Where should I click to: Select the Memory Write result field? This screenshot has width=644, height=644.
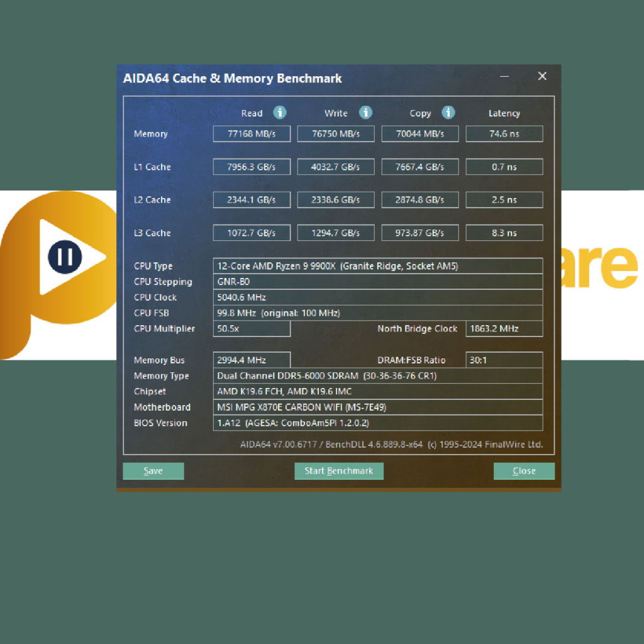336,134
